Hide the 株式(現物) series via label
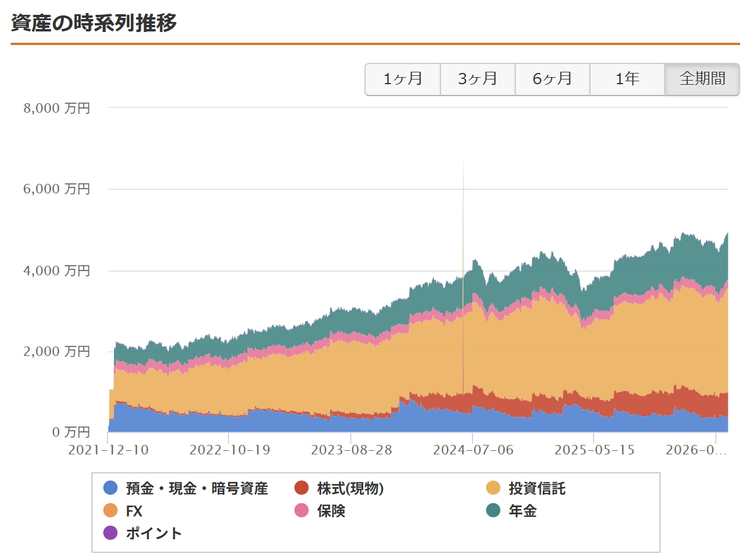Image resolution: width=755 pixels, height=560 pixels. point(350,489)
